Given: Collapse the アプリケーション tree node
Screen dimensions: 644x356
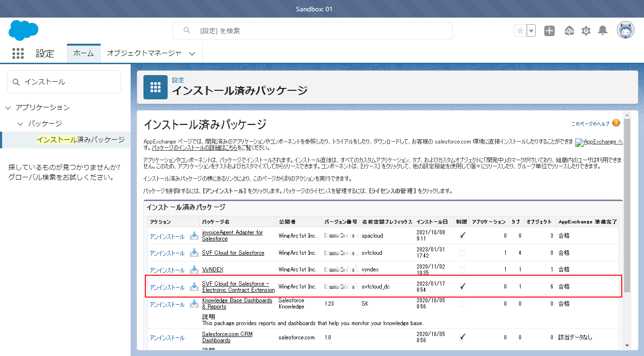Looking at the screenshot, I should [x=8, y=108].
